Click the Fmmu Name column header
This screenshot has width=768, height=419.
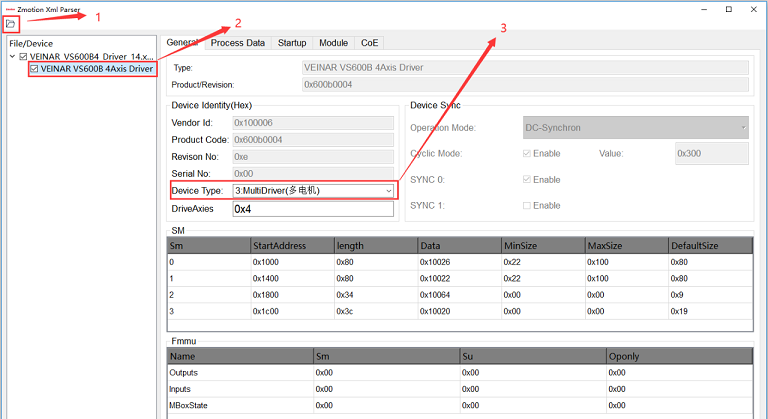point(240,356)
